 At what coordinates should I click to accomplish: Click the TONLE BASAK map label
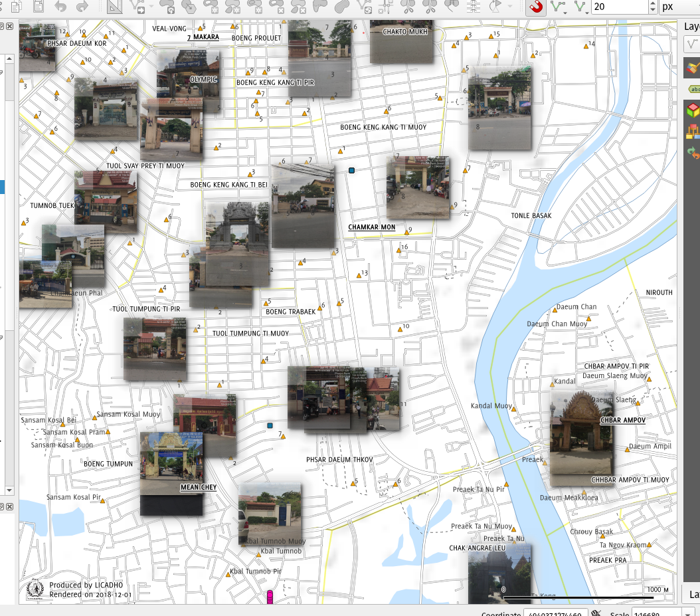pyautogui.click(x=531, y=215)
